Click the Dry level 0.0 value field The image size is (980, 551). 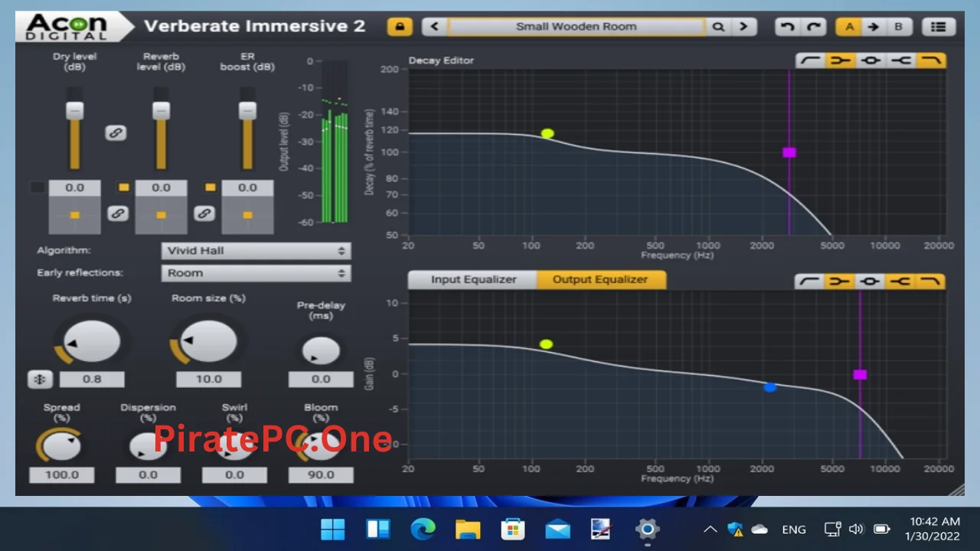[74, 187]
